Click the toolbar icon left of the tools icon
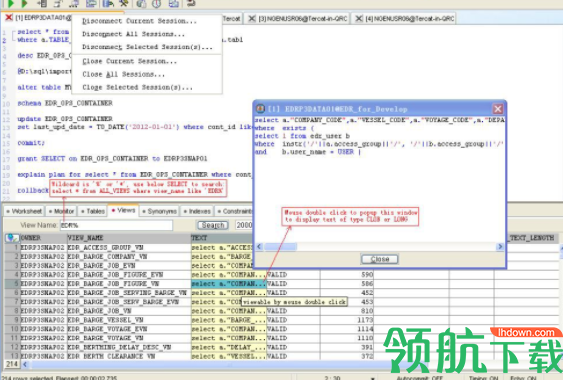 [108, 4]
